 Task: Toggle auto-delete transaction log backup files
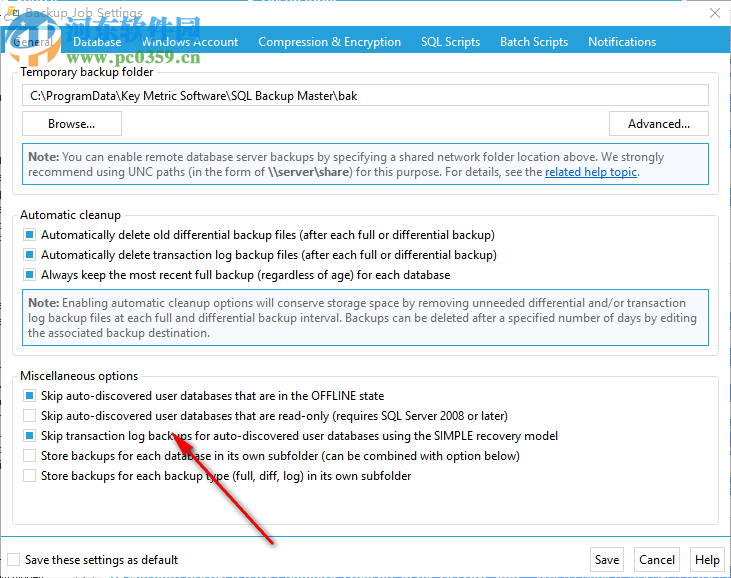point(29,255)
